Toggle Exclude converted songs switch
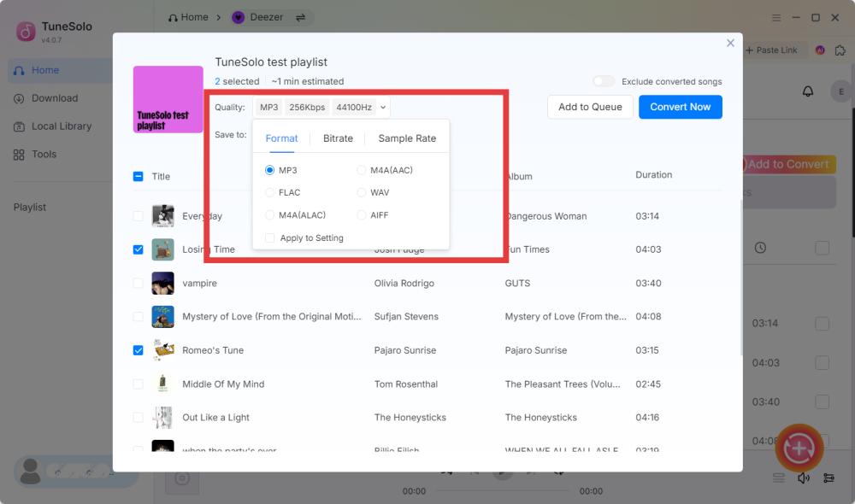This screenshot has width=855, height=504. [603, 81]
